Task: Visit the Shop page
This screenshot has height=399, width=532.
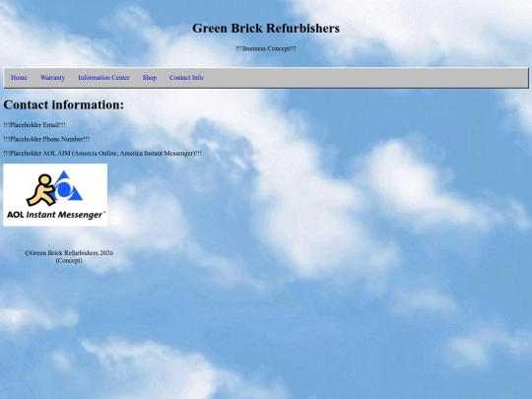Action: click(x=150, y=78)
